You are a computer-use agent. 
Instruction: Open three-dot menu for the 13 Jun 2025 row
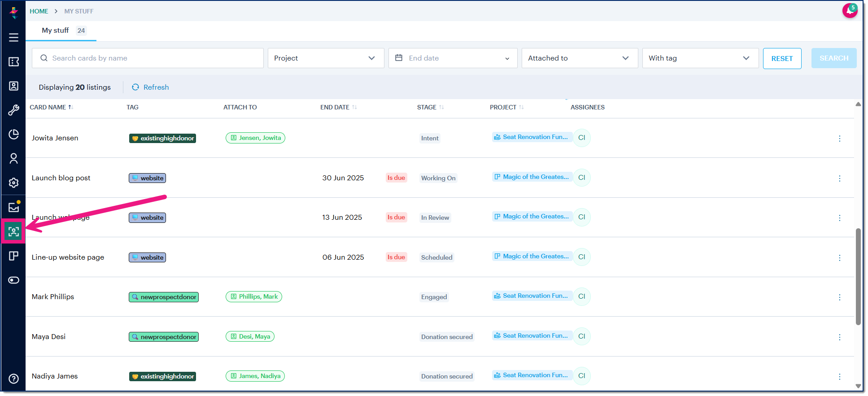point(840,218)
